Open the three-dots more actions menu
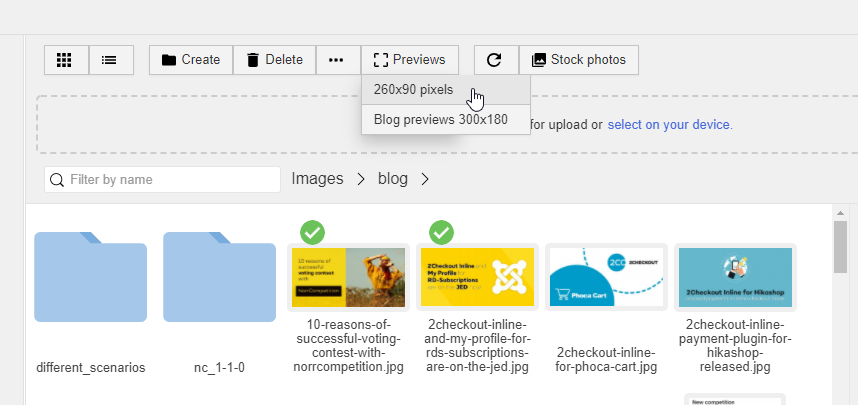Viewport: 858px width, 405px height. [336, 60]
